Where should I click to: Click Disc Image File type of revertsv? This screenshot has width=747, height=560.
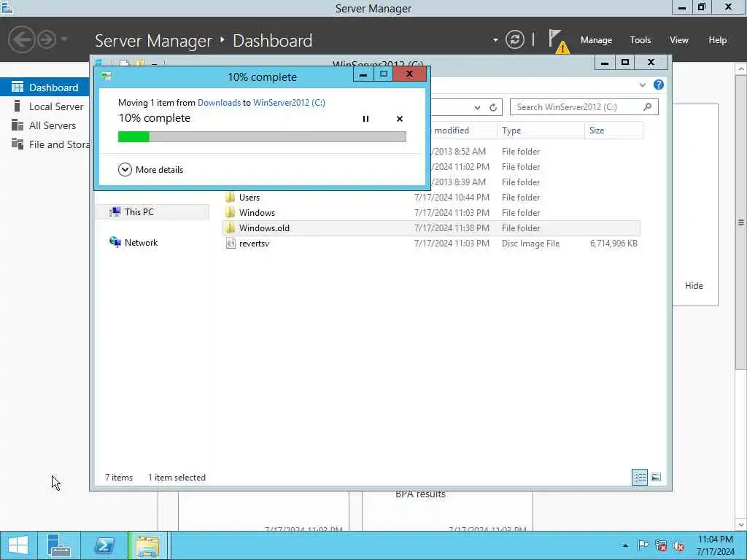click(x=531, y=244)
